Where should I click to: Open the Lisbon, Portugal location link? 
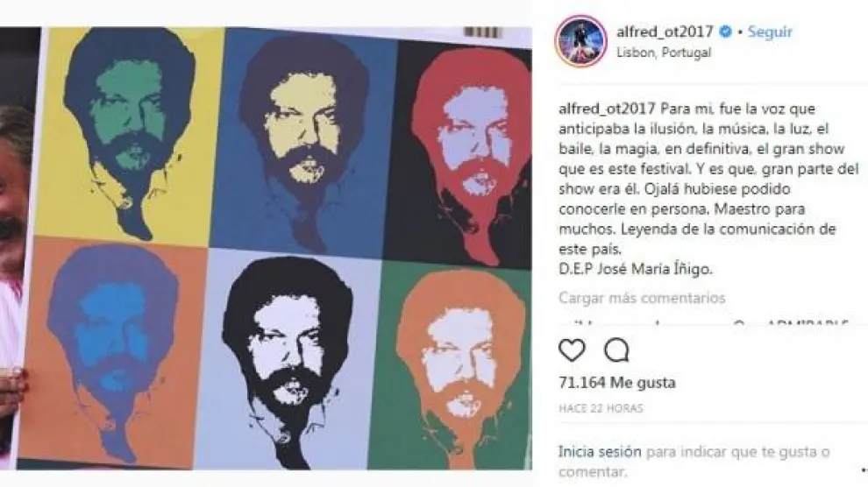pyautogui.click(x=664, y=53)
